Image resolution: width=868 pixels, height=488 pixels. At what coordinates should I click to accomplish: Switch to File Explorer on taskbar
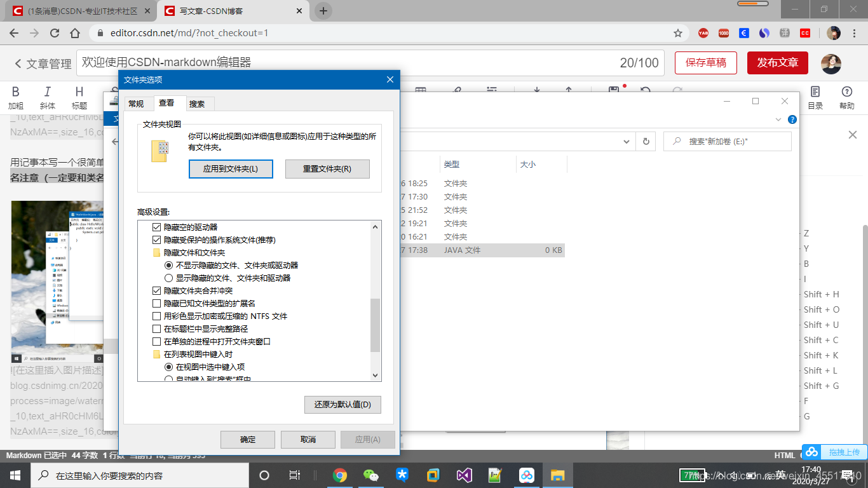coord(557,475)
